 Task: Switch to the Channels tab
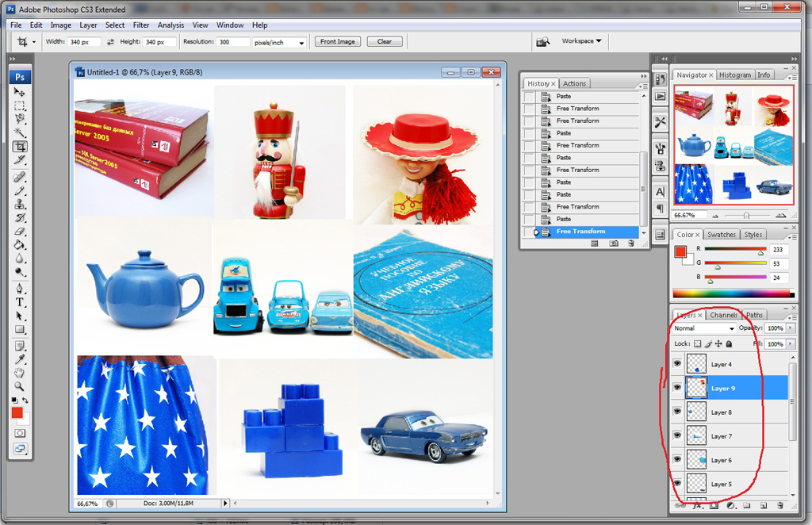(723, 315)
